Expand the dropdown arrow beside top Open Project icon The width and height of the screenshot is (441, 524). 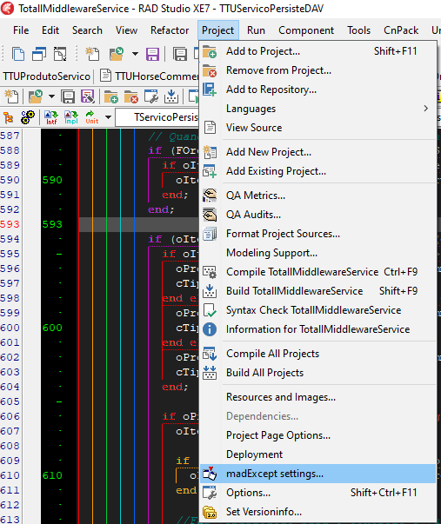pyautogui.click(x=135, y=53)
